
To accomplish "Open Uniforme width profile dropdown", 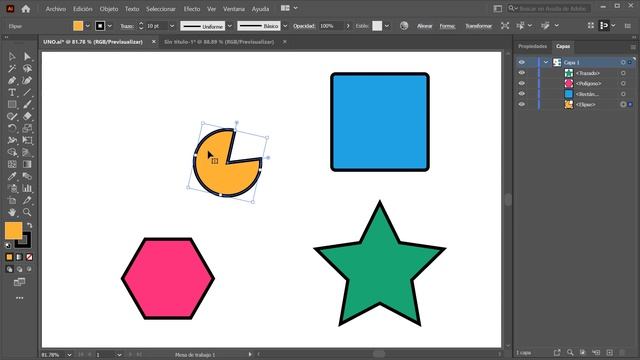I will click(x=229, y=26).
